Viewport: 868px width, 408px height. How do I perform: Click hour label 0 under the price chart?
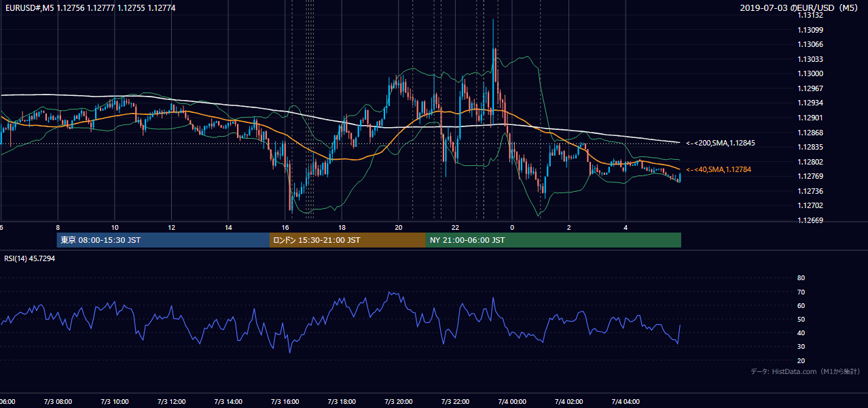coord(512,227)
